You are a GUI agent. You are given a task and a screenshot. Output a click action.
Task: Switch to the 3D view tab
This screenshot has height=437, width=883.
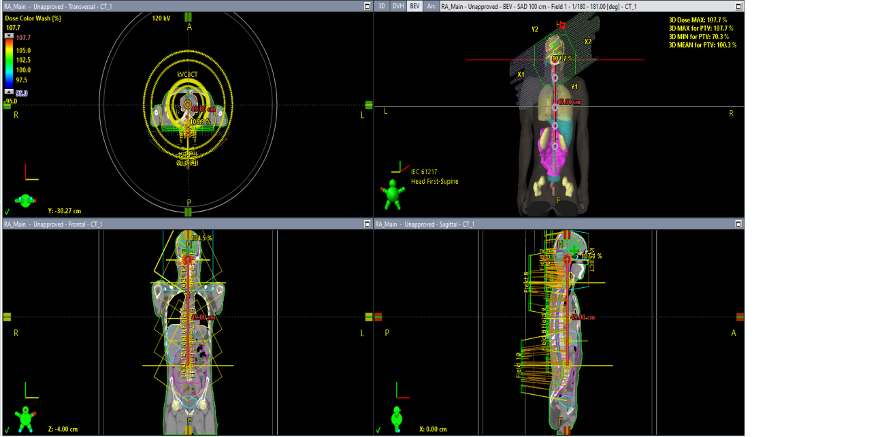pos(383,6)
